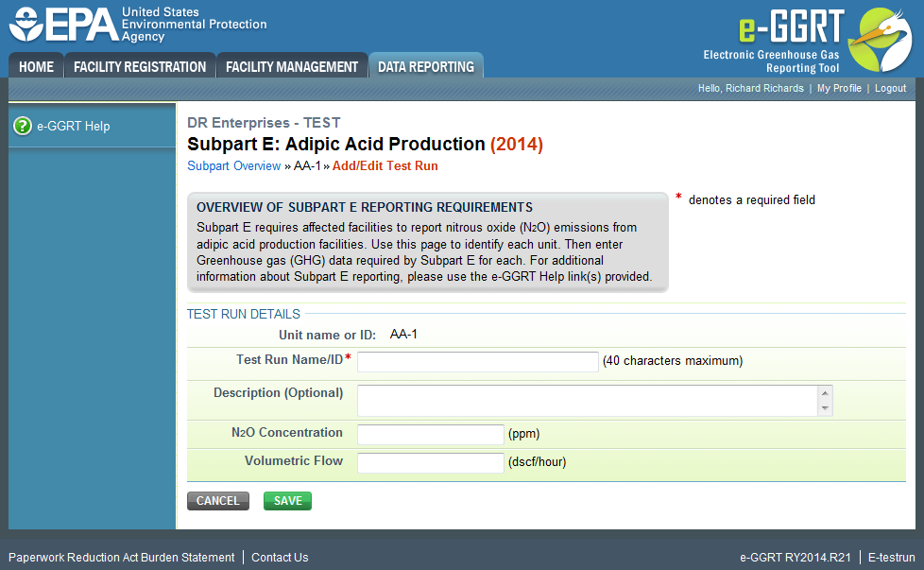
Task: Click the AA-1 breadcrumb text
Action: tap(307, 166)
